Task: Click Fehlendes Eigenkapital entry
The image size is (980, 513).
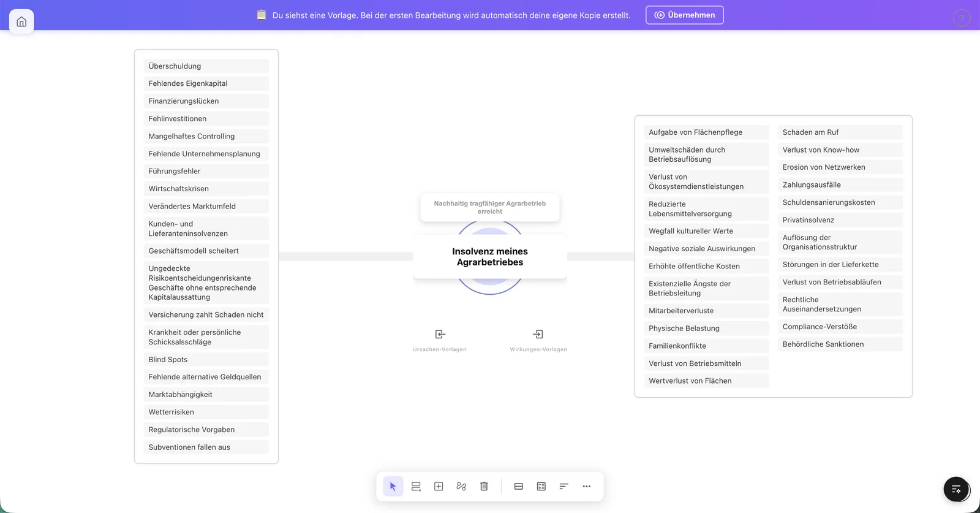Action: pyautogui.click(x=206, y=83)
